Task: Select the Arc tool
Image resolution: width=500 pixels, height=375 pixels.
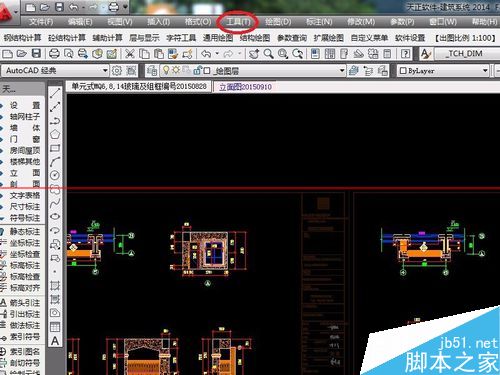Action: 55,162
